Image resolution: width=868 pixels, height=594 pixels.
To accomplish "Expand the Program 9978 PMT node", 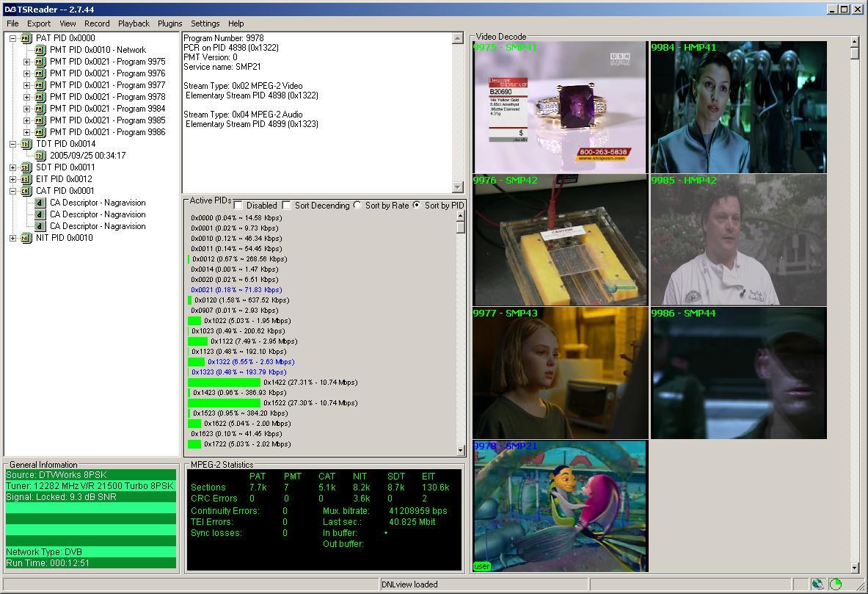I will click(26, 97).
